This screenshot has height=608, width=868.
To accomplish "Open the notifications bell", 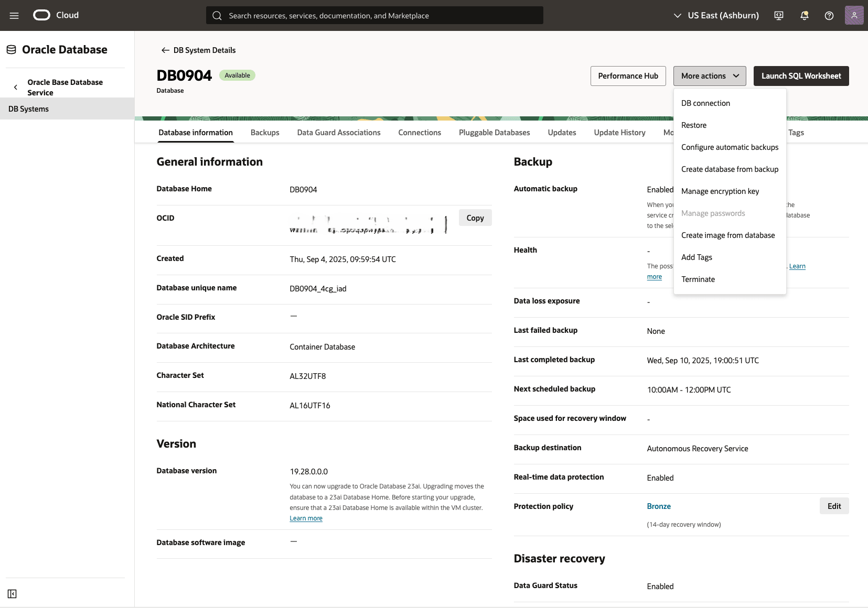I will (804, 15).
